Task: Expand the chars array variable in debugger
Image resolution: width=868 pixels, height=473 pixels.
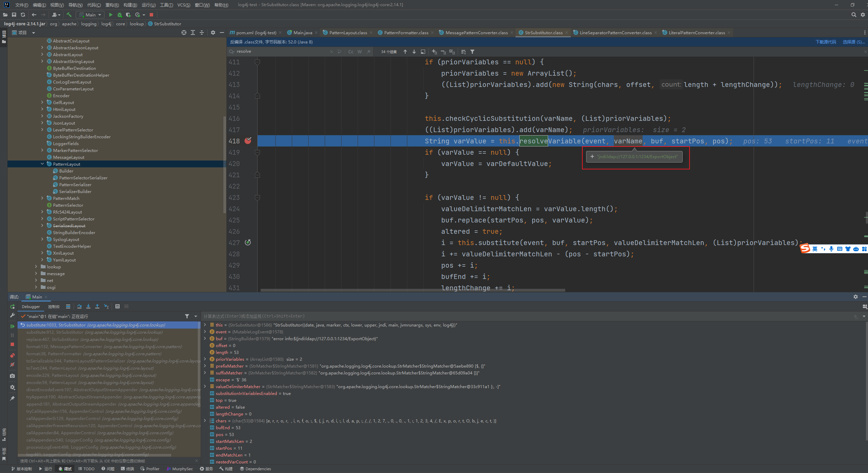Action: [205, 421]
